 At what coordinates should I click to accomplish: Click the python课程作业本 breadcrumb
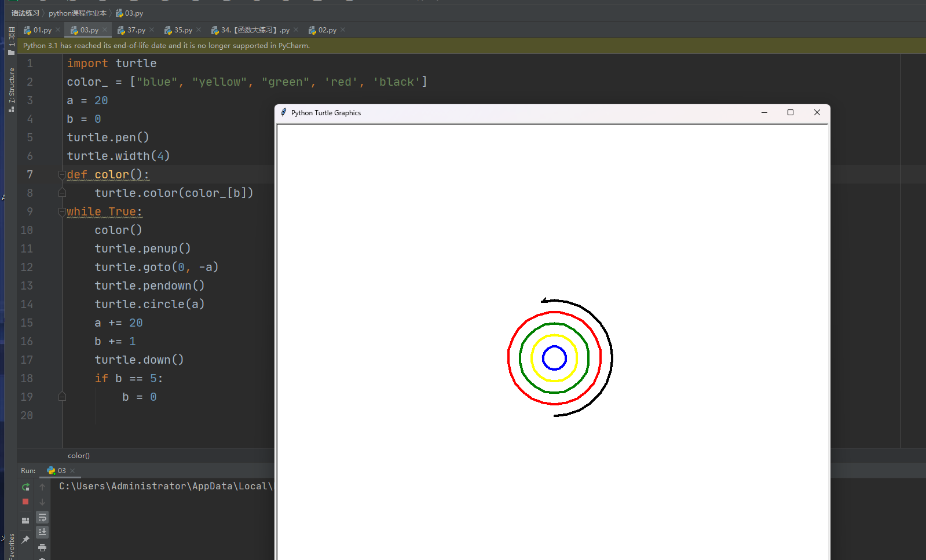78,13
